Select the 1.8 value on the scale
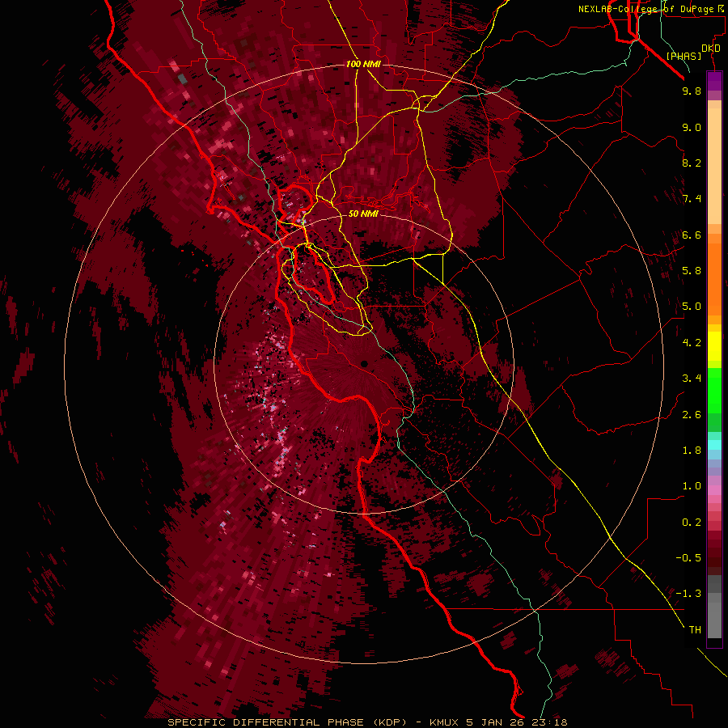The height and width of the screenshot is (728, 728). click(692, 451)
